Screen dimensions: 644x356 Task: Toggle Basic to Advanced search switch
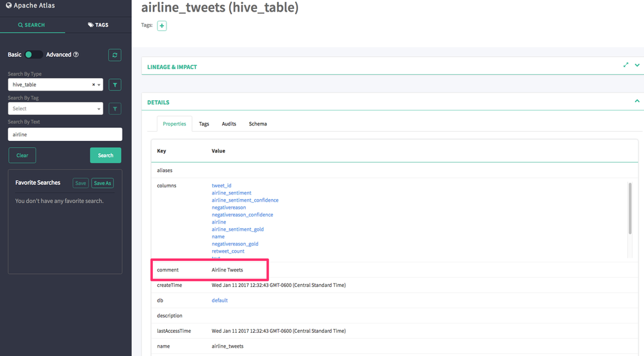[34, 55]
